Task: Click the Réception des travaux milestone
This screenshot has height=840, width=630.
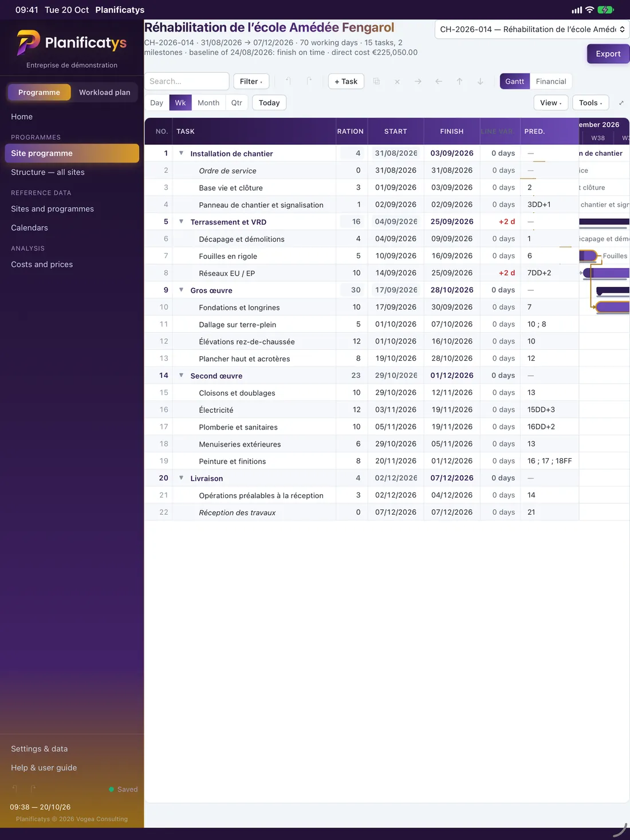Action: pos(237,512)
